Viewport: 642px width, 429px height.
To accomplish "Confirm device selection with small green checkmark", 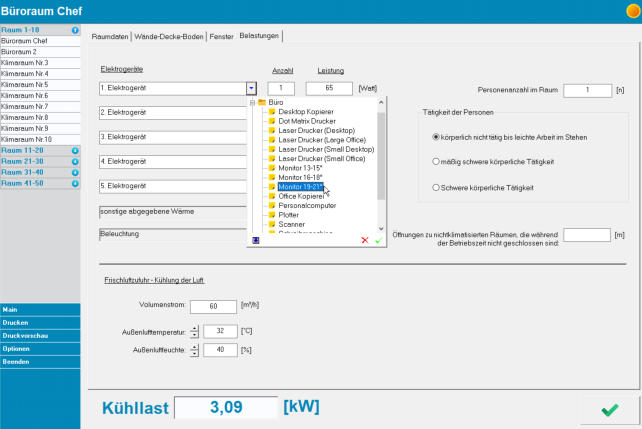I will click(x=378, y=241).
